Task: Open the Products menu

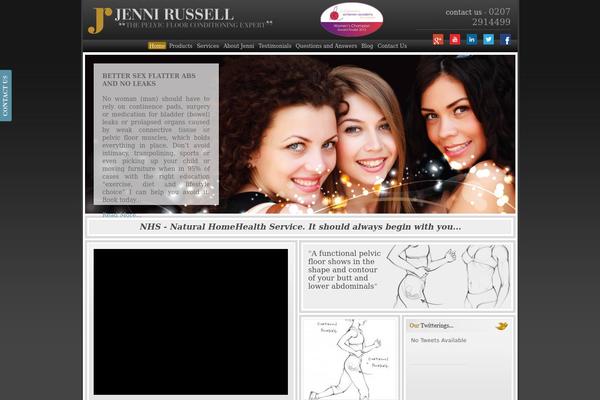Action: click(x=181, y=46)
